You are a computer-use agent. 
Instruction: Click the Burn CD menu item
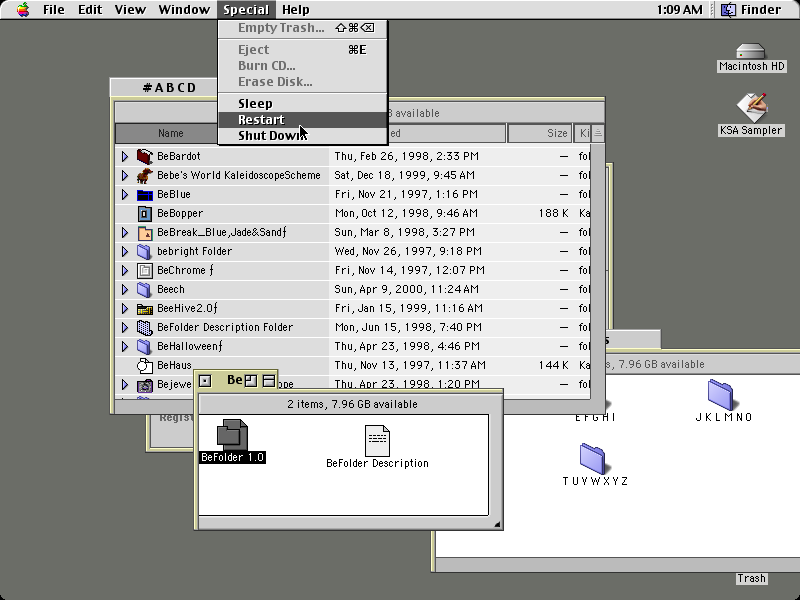303,66
